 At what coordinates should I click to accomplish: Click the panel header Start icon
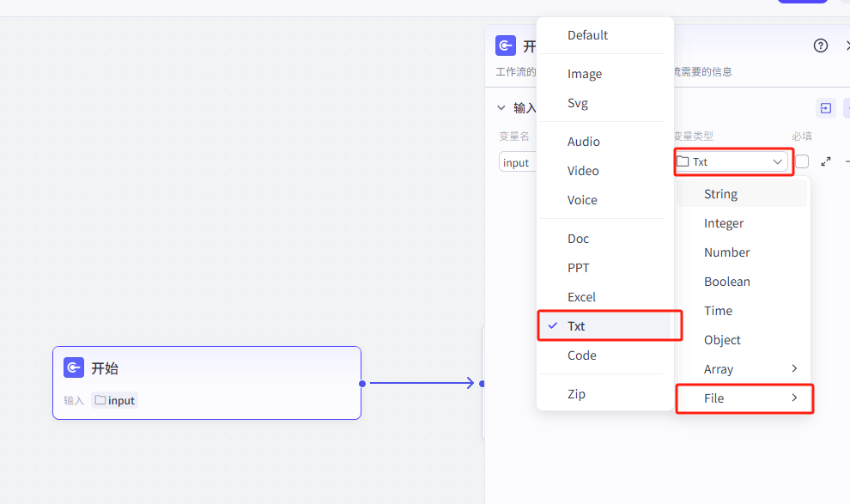(x=506, y=46)
